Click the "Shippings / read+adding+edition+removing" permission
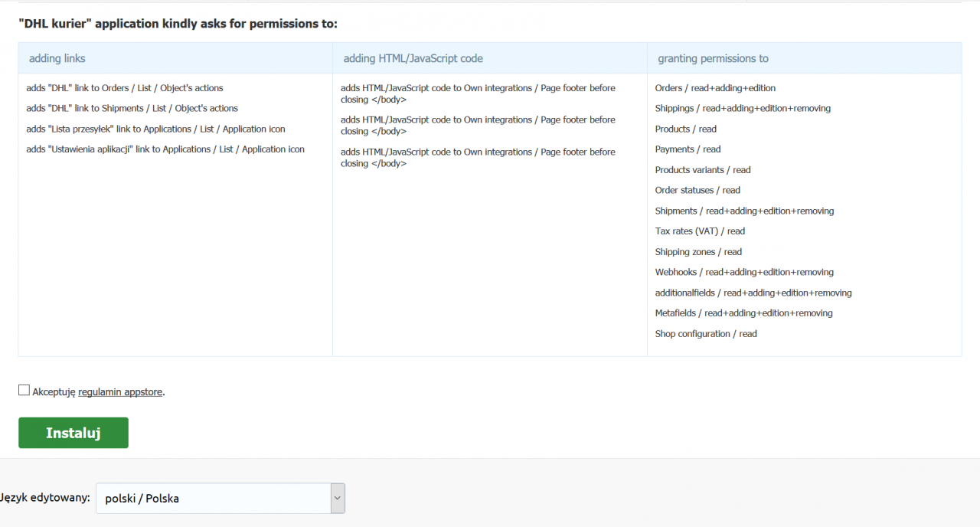This screenshot has width=980, height=527. tap(743, 109)
